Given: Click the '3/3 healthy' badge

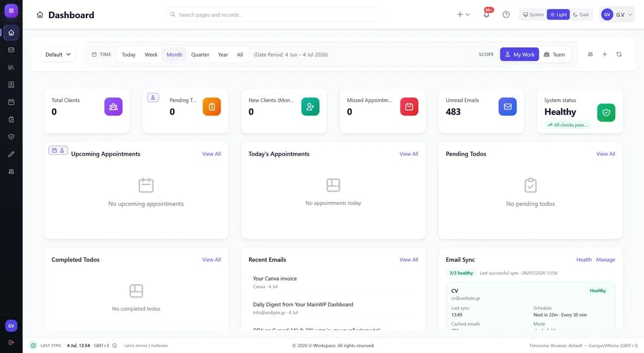Looking at the screenshot, I should [461, 273].
